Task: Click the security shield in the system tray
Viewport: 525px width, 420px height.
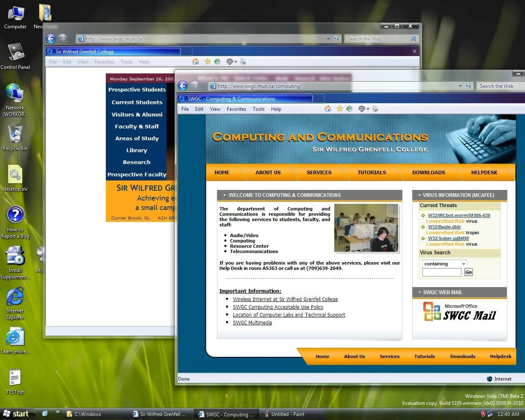Action: click(x=483, y=414)
